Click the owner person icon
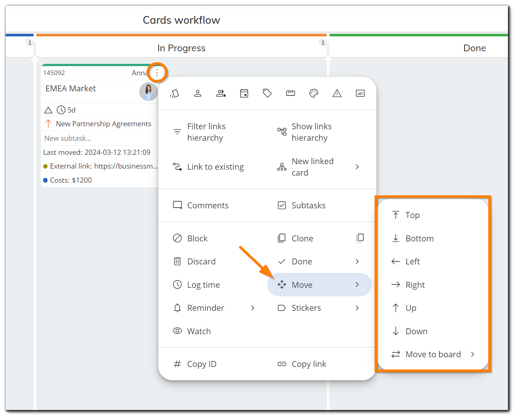 198,94
